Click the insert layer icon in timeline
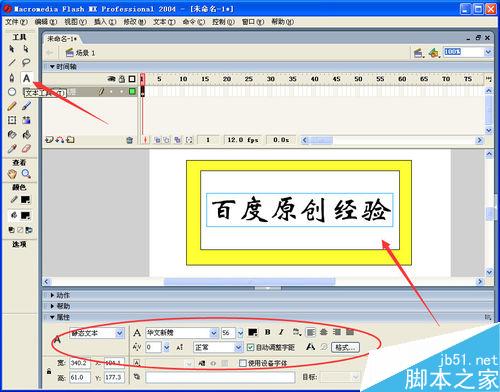 click(x=49, y=140)
